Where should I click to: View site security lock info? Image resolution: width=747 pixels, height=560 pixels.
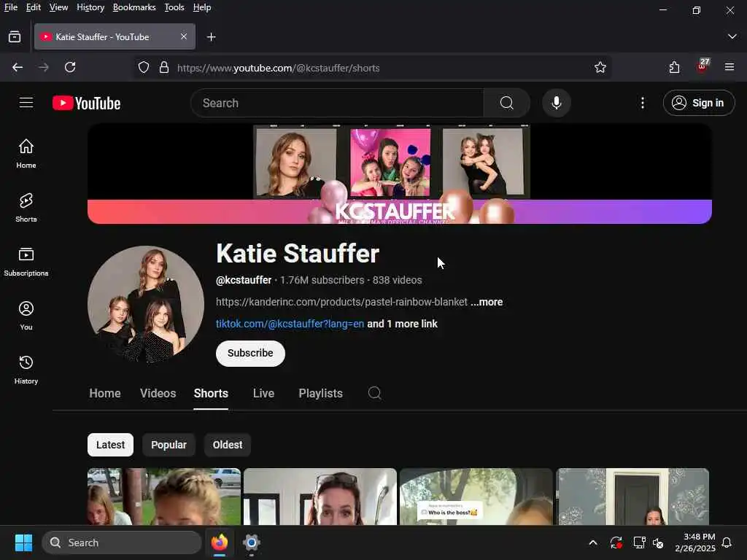click(x=164, y=68)
